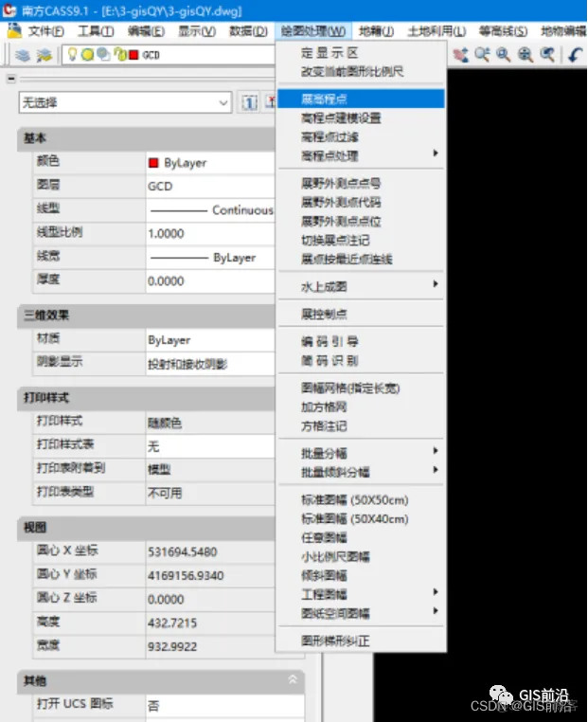Click the quick select icon beside PICKADD

point(270,102)
